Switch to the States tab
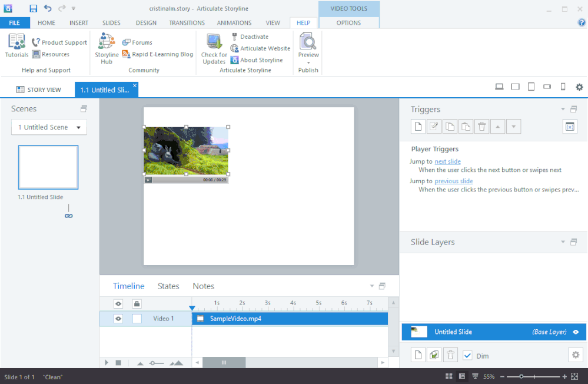The image size is (588, 384). (168, 286)
